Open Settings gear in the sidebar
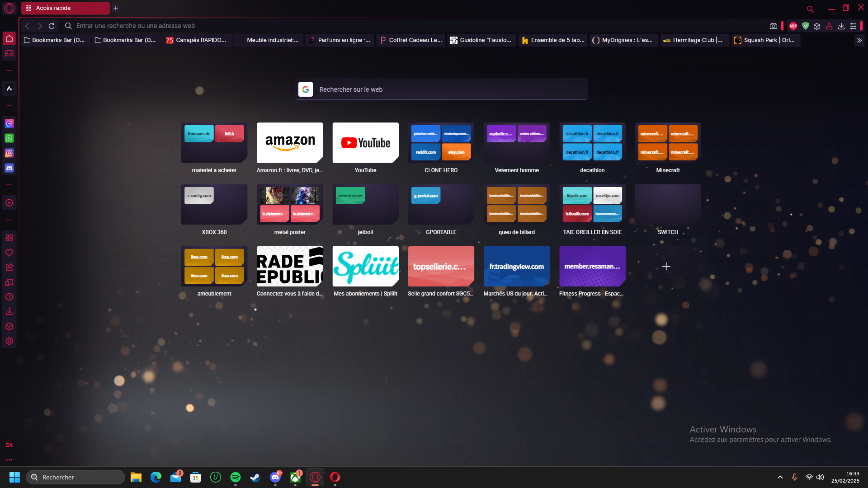Viewport: 868px width, 488px height. (9, 341)
